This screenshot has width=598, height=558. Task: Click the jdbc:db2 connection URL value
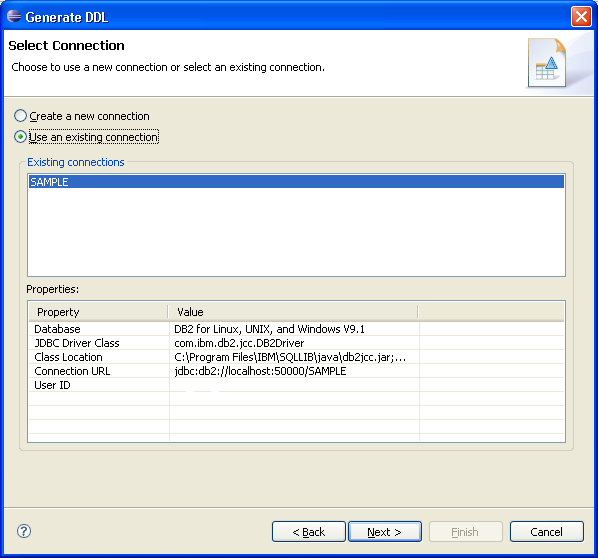(x=260, y=371)
